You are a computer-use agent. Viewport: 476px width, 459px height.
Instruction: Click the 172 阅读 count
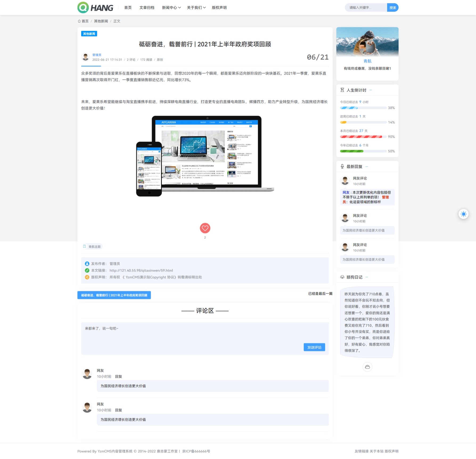146,60
